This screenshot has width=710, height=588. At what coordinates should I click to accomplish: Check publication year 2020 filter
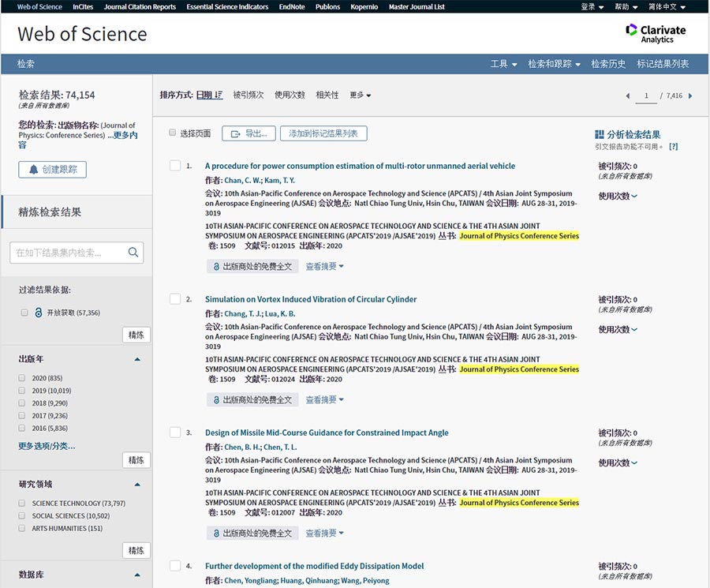[x=22, y=378]
